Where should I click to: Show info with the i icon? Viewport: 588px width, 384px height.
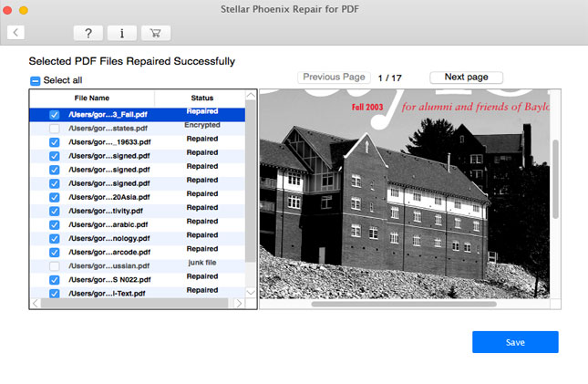[x=122, y=33]
